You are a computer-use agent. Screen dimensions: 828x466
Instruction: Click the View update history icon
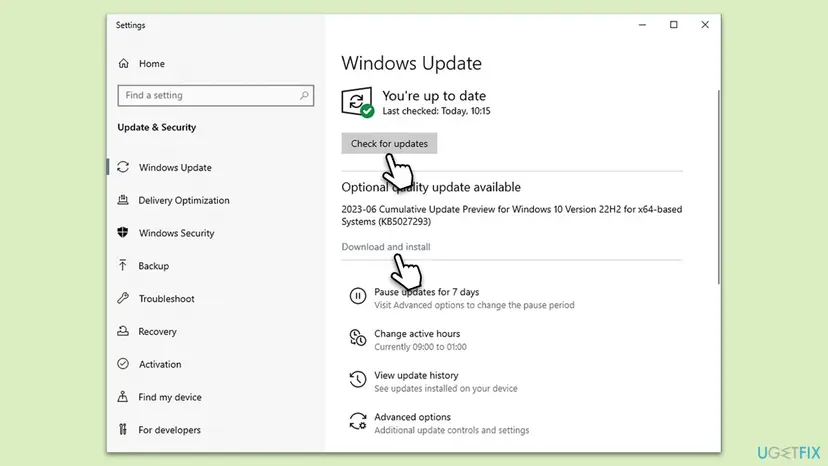click(x=357, y=379)
